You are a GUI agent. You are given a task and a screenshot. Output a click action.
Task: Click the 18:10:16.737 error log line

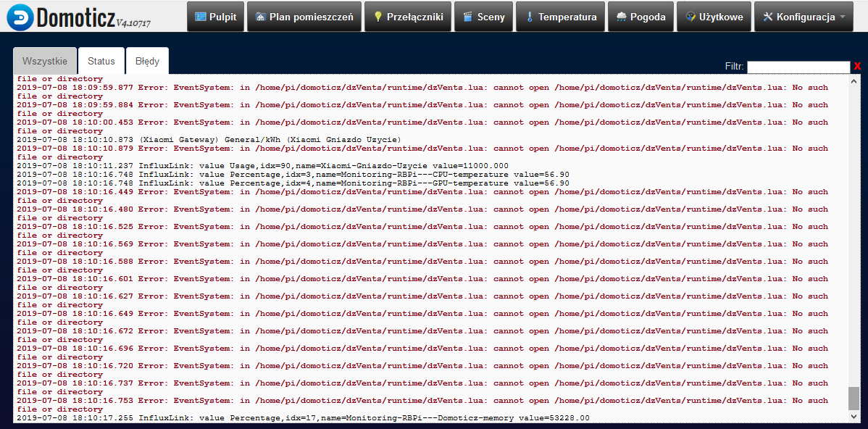pos(422,388)
